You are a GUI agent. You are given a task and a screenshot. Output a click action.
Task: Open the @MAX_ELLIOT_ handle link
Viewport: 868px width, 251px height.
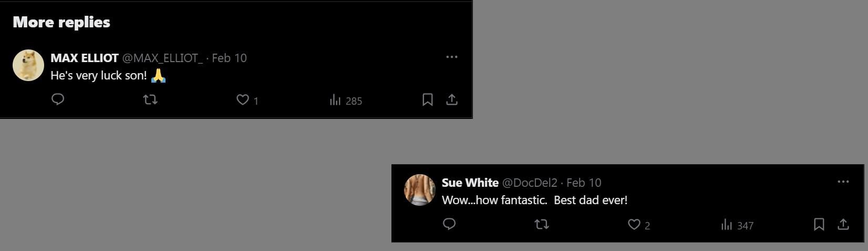point(162,58)
